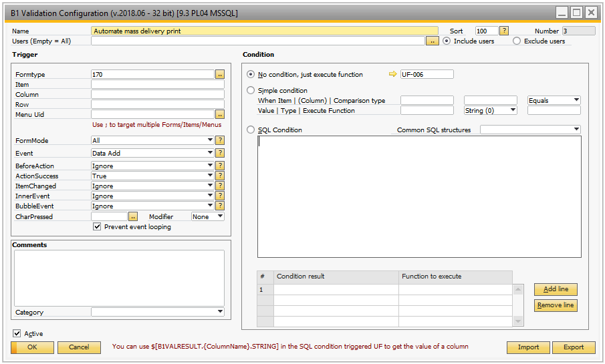Click Function to execute cell in row 1

click(x=456, y=290)
